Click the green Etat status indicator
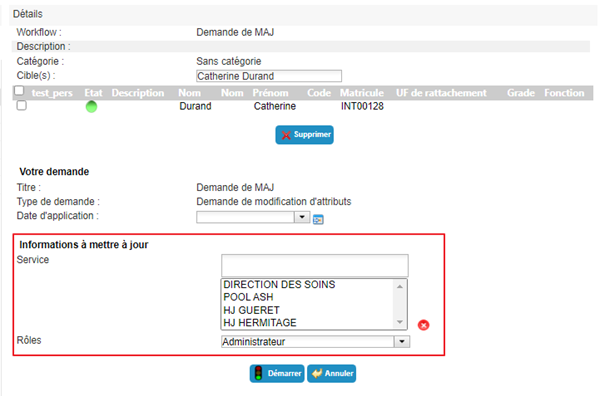The image size is (605, 396). coord(91,107)
